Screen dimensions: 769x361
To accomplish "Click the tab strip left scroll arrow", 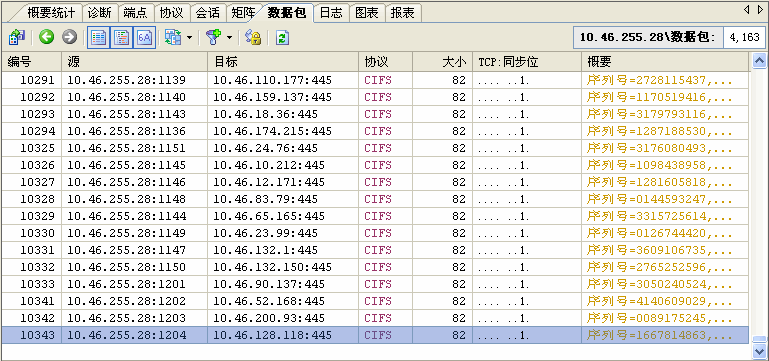I will click(x=746, y=9).
